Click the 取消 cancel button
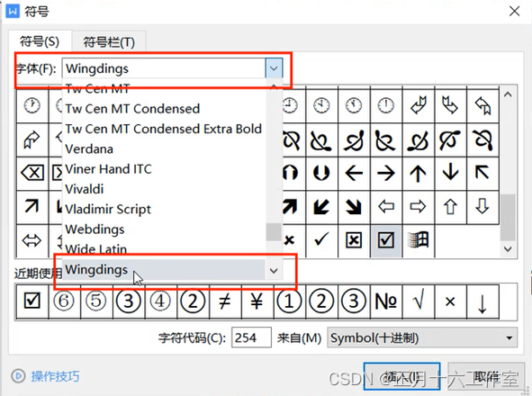This screenshot has height=396, width=532. (x=486, y=376)
